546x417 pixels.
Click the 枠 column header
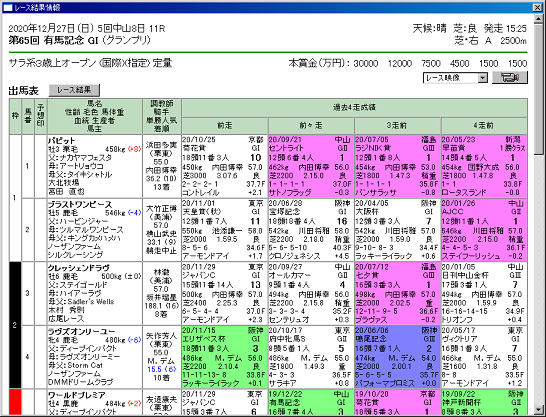(x=15, y=116)
